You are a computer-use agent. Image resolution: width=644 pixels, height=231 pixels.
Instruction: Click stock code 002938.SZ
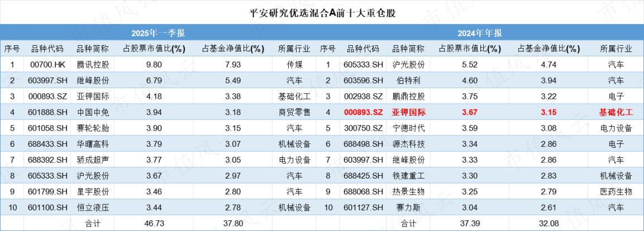[365, 97]
